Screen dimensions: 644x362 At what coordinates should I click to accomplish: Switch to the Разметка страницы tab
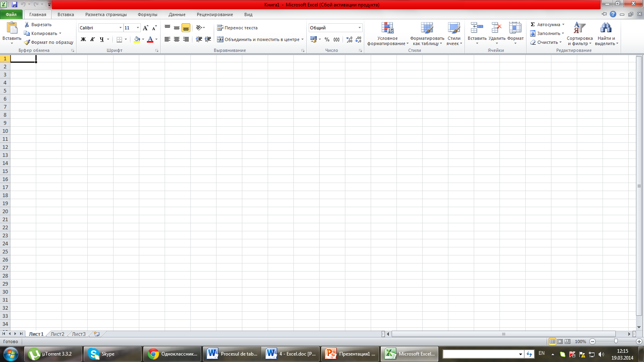[106, 14]
